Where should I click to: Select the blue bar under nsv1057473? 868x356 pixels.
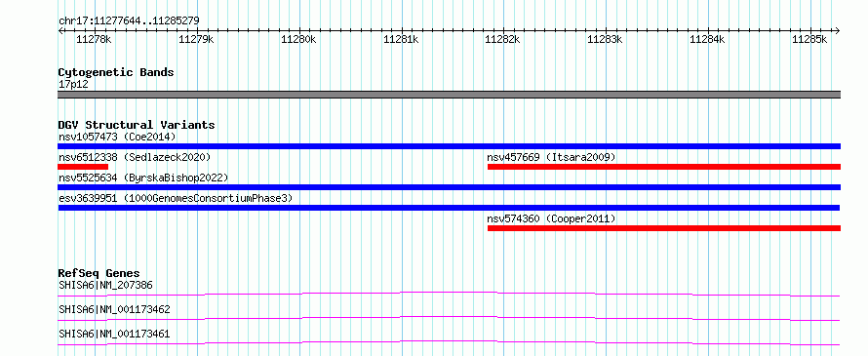click(x=449, y=146)
